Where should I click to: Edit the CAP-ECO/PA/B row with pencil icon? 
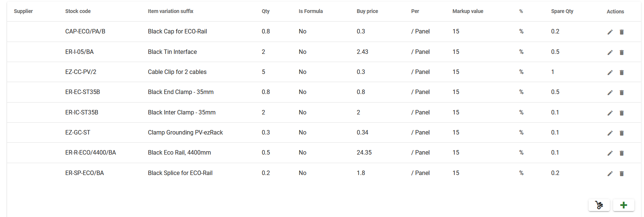click(610, 32)
